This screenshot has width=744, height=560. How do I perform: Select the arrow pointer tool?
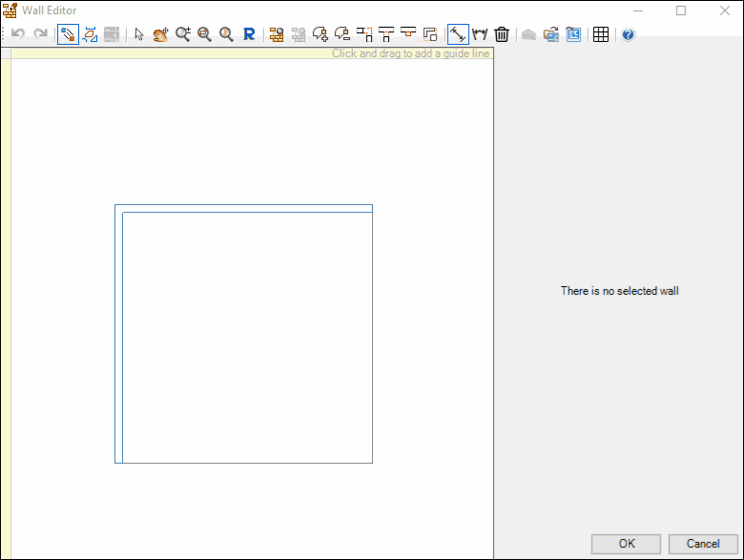[x=138, y=34]
